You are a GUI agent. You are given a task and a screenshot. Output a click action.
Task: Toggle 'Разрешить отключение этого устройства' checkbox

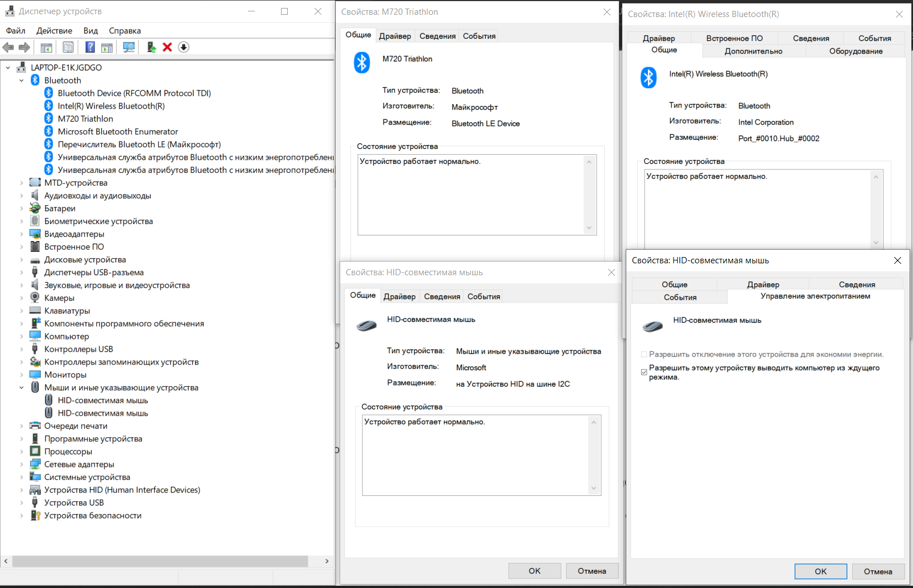pos(644,354)
